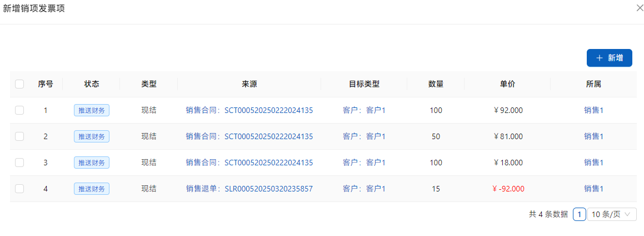This screenshot has width=644, height=236.
Task: Open 销售1 link in row 1
Action: pyautogui.click(x=593, y=110)
